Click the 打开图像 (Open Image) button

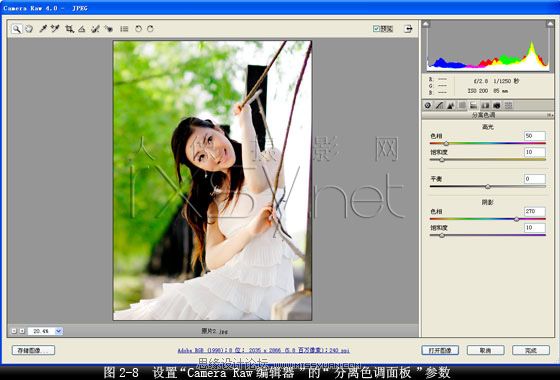click(x=440, y=350)
